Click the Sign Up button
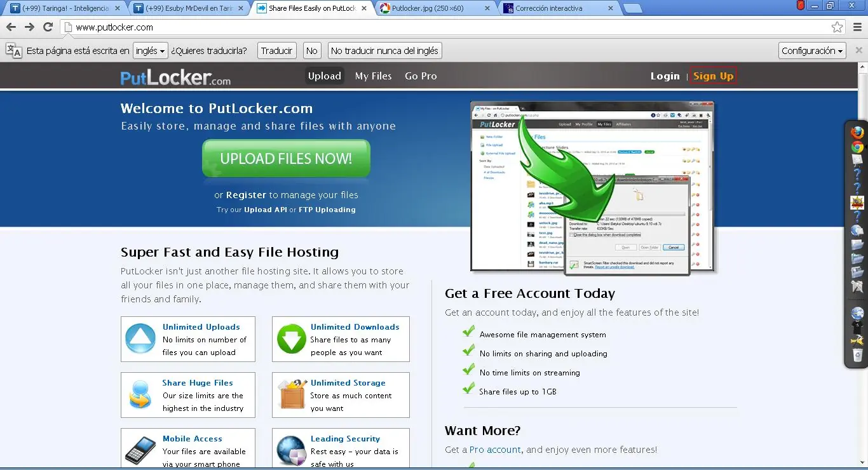Screen dimensions: 868x470 coord(713,76)
